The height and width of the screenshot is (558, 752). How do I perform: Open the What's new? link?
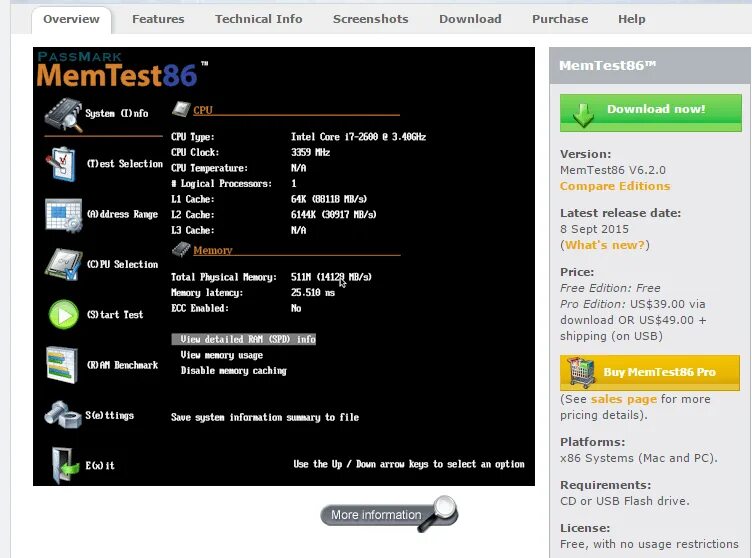pos(605,245)
